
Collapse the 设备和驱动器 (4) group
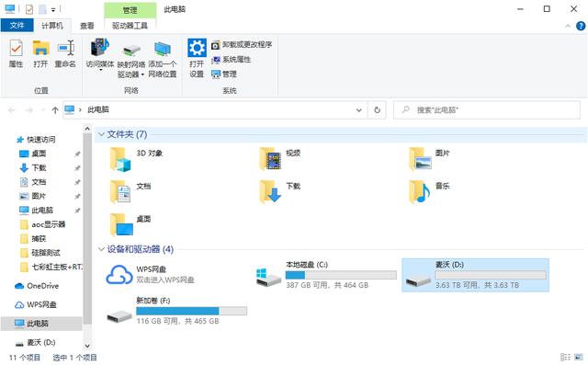[101, 249]
